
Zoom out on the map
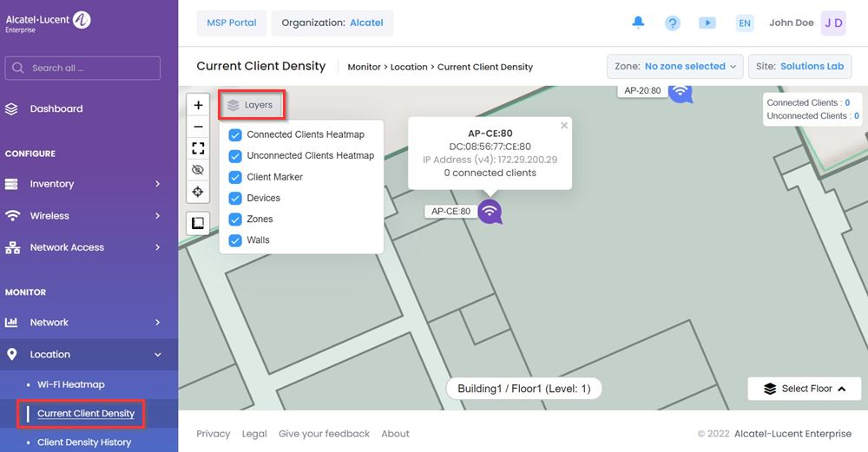(x=198, y=127)
